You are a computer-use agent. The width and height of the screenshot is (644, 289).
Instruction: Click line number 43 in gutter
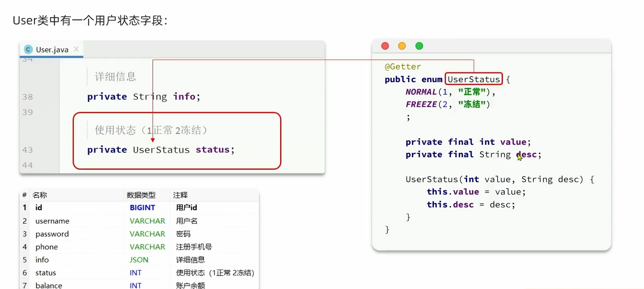28,150
